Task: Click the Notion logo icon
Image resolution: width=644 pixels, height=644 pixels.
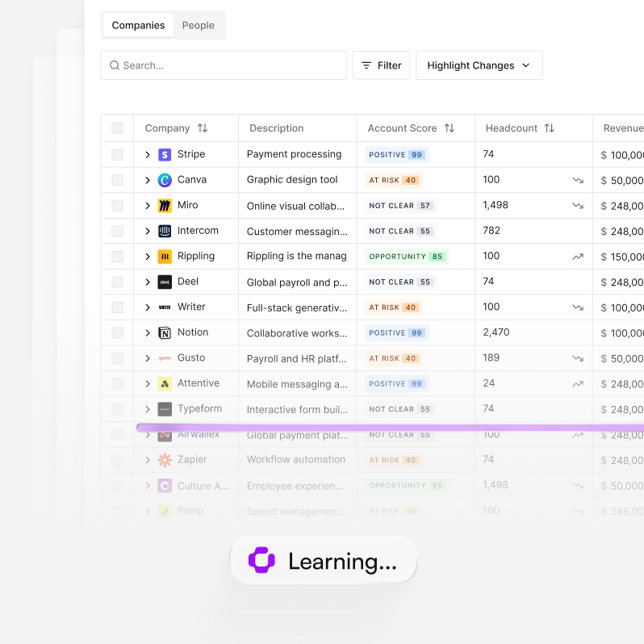Action: [165, 333]
